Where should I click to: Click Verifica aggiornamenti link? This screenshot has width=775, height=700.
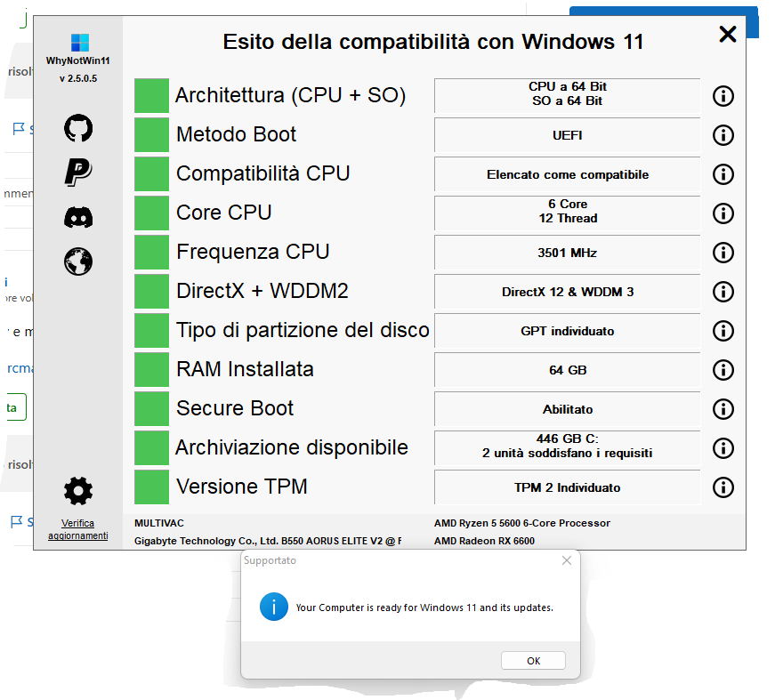pos(78,529)
